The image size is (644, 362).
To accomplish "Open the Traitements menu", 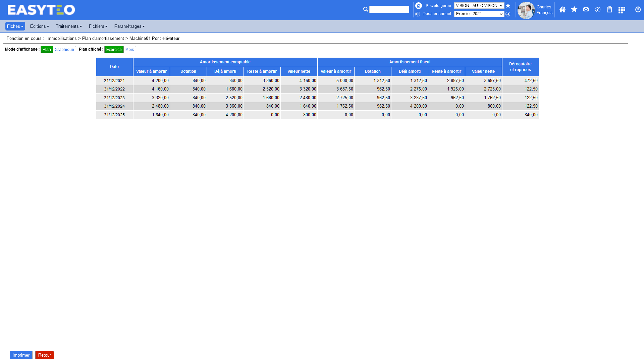I will tap(69, 26).
